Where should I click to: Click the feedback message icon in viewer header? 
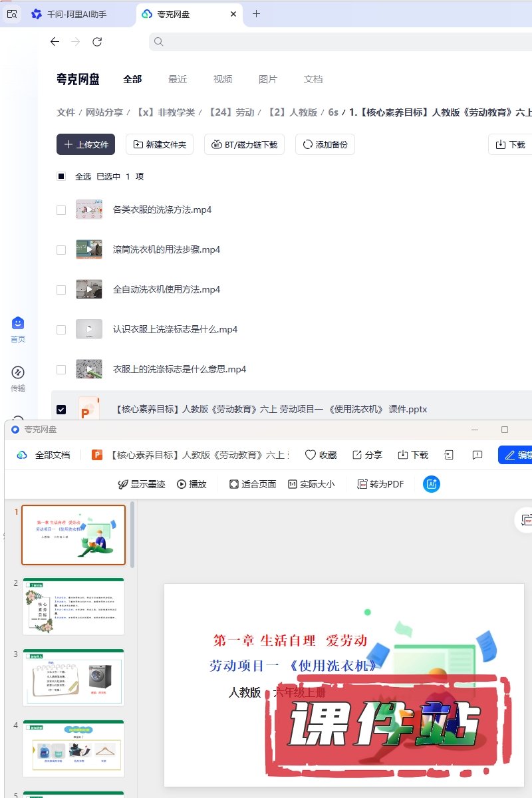pos(477,455)
